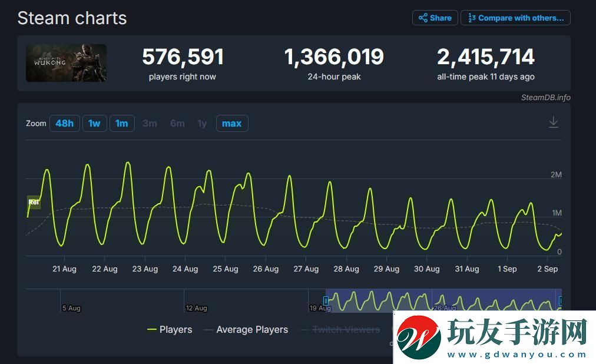The image size is (596, 364).
Task: Click the Rel release marker on chart
Action: pyautogui.click(x=34, y=202)
